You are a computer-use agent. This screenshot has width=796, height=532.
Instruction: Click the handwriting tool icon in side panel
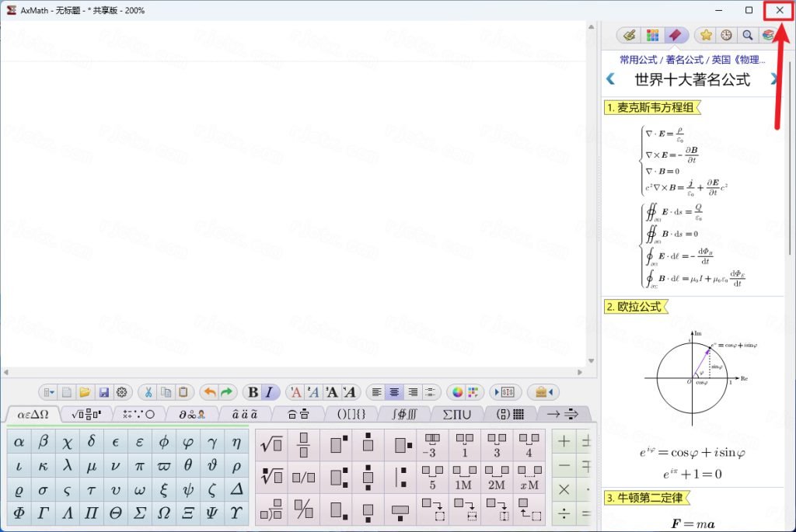coord(630,35)
